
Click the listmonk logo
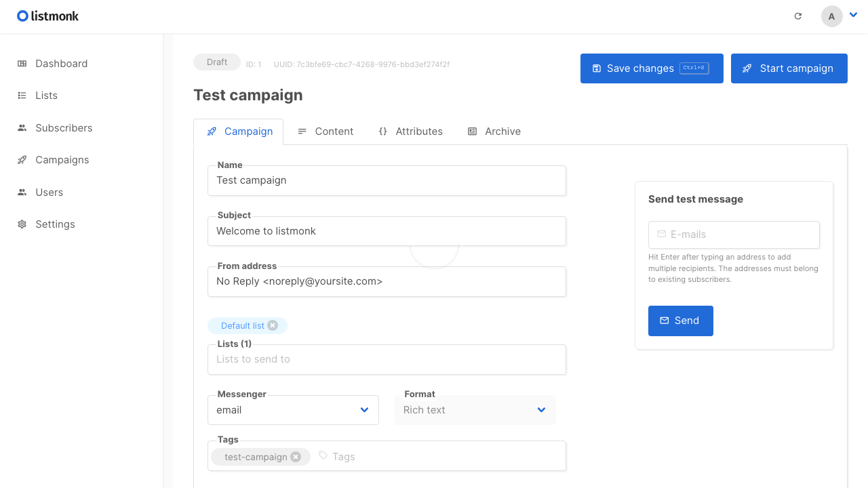47,16
